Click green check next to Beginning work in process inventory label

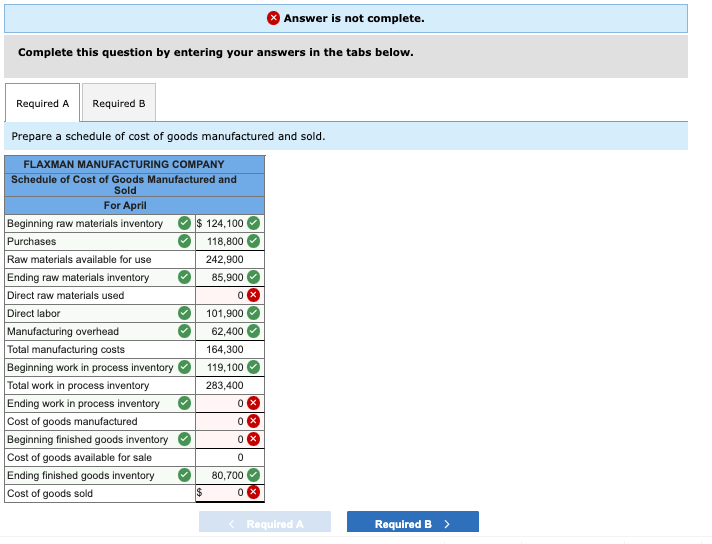pyautogui.click(x=184, y=367)
